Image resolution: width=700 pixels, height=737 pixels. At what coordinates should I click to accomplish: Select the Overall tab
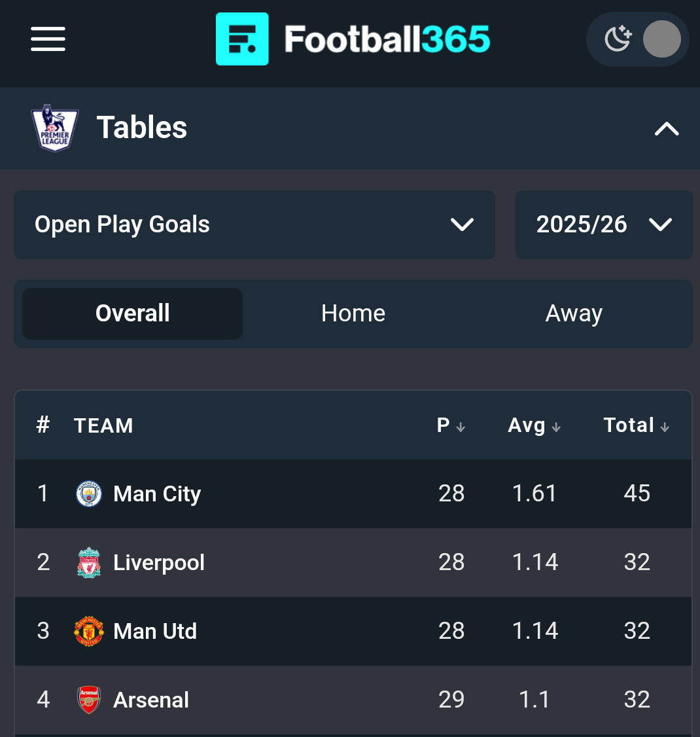tap(133, 314)
